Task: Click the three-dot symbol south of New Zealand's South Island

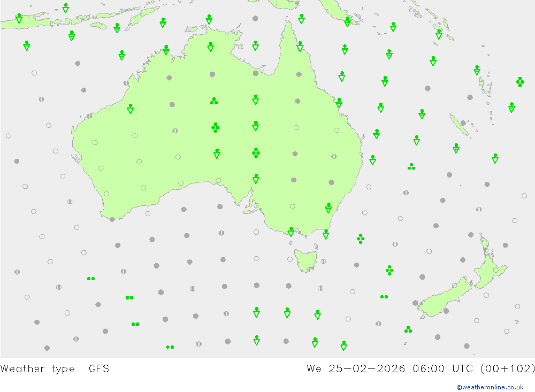Action: pos(408,329)
